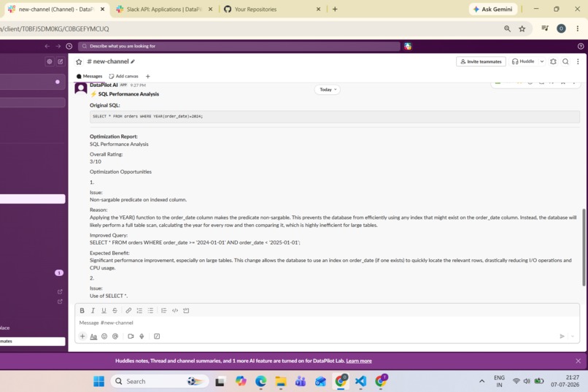Start a Huddle
This screenshot has width=588, height=392.
click(523, 61)
